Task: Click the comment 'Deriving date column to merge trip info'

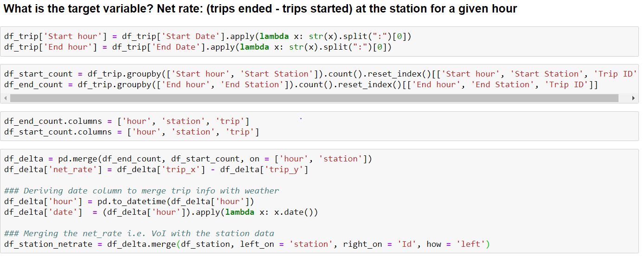Action: [142, 191]
